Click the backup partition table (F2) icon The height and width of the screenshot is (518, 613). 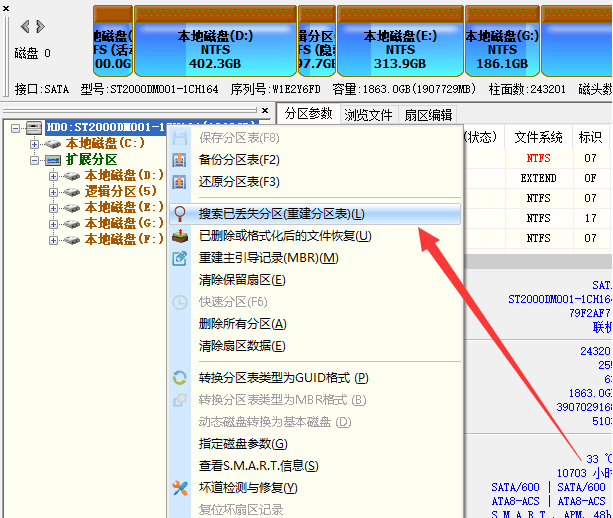click(x=180, y=160)
